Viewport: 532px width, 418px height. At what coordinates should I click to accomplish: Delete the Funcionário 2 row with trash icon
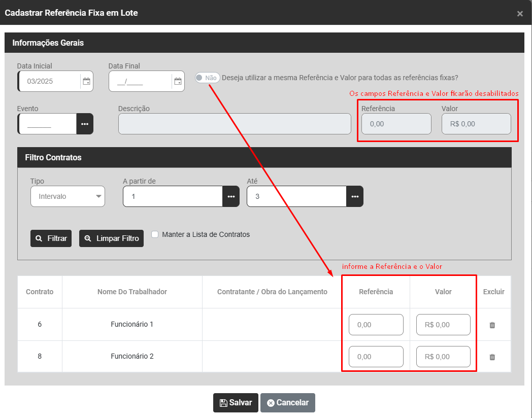(492, 357)
